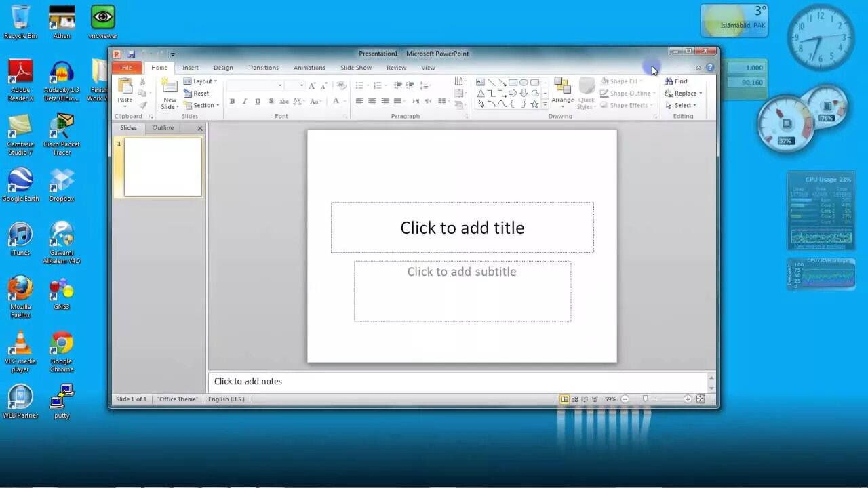Click the Zoom In plus button

[688, 399]
